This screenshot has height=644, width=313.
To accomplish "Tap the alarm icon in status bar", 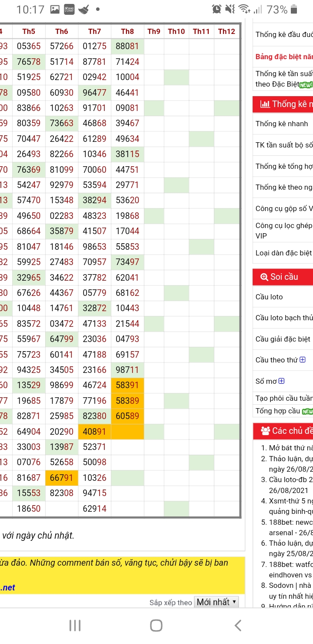I will 216,9.
